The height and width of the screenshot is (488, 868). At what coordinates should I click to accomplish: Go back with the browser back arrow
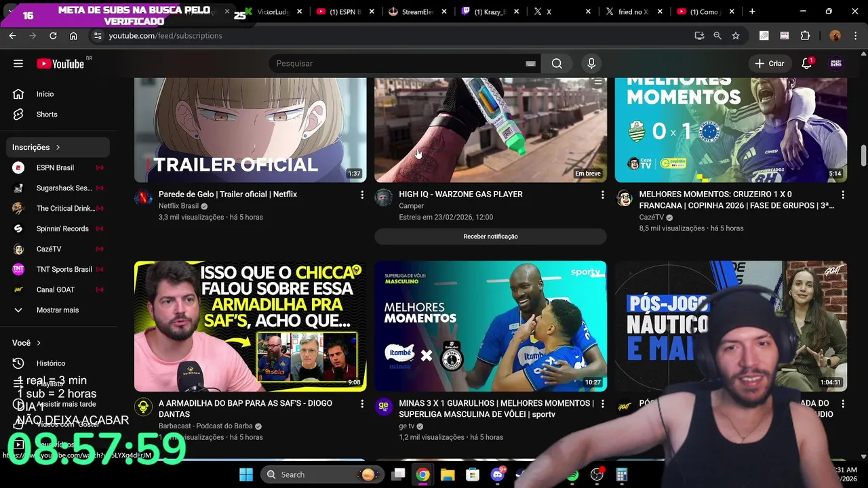point(12,36)
